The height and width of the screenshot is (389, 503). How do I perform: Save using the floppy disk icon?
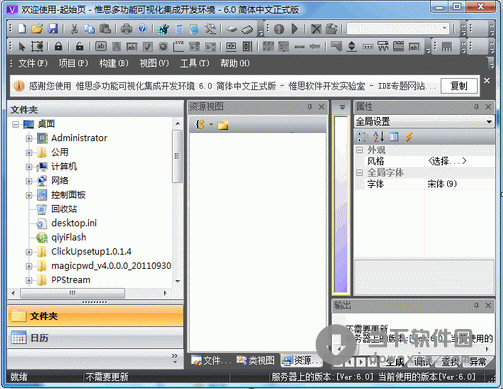(53, 29)
